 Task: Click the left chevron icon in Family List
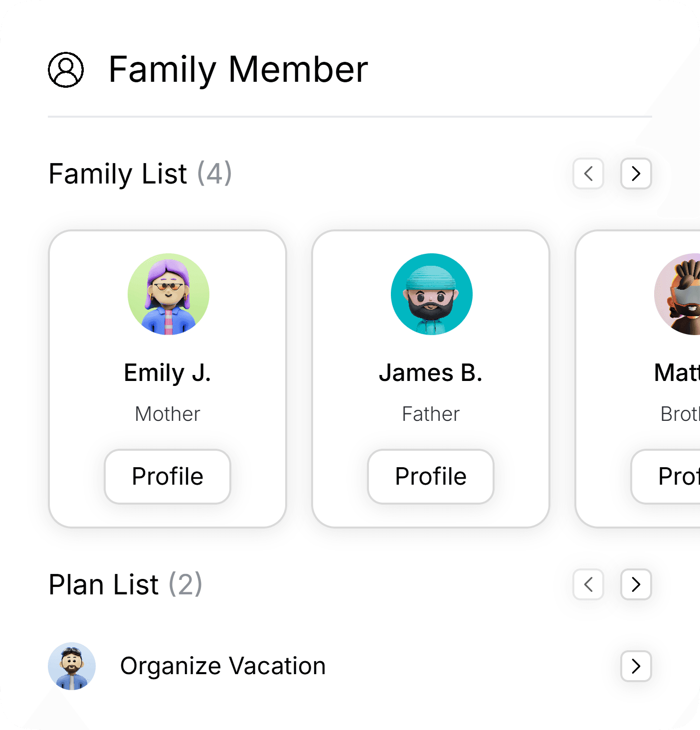pyautogui.click(x=588, y=174)
